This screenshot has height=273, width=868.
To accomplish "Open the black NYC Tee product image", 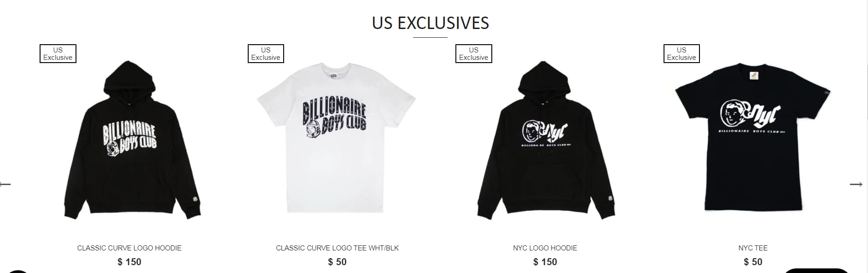I will pos(753,137).
